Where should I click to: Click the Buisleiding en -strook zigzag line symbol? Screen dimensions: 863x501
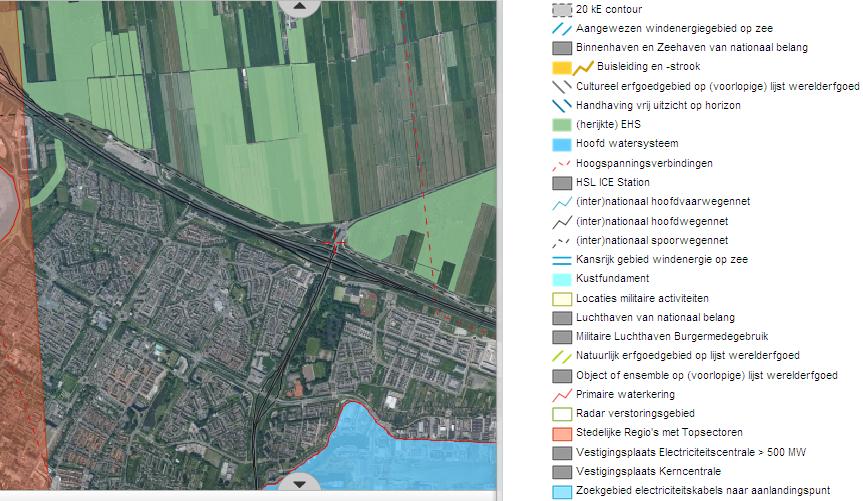point(583,67)
